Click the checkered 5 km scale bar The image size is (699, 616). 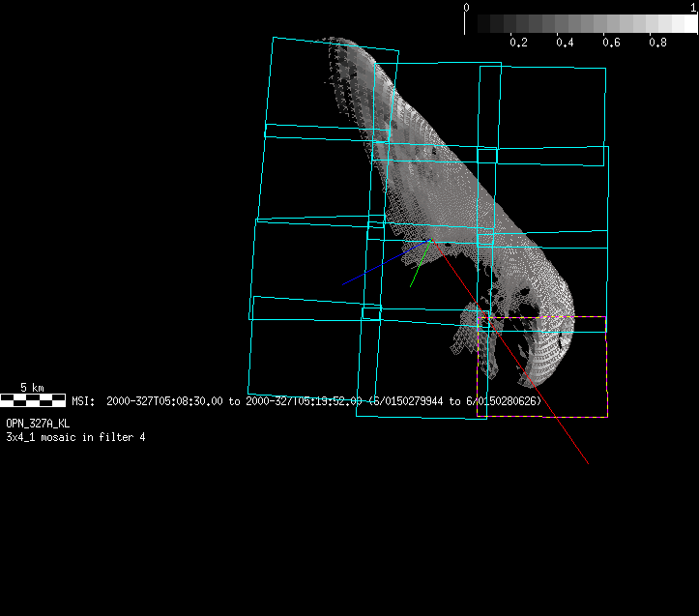[x=33, y=399]
